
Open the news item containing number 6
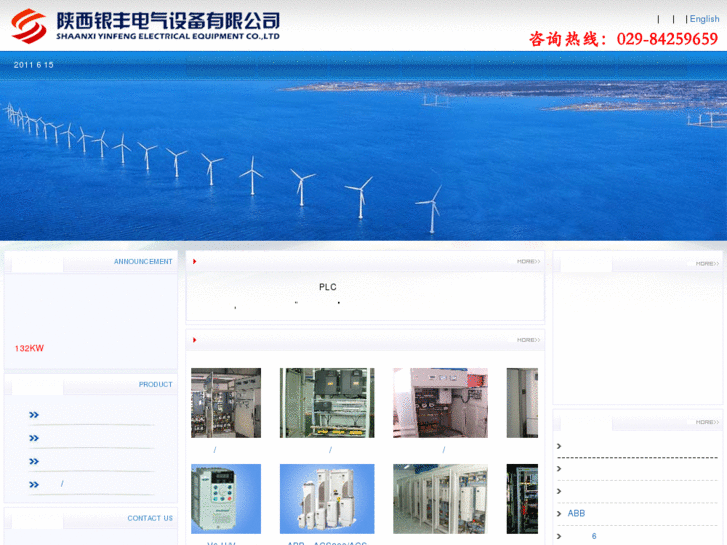594,536
